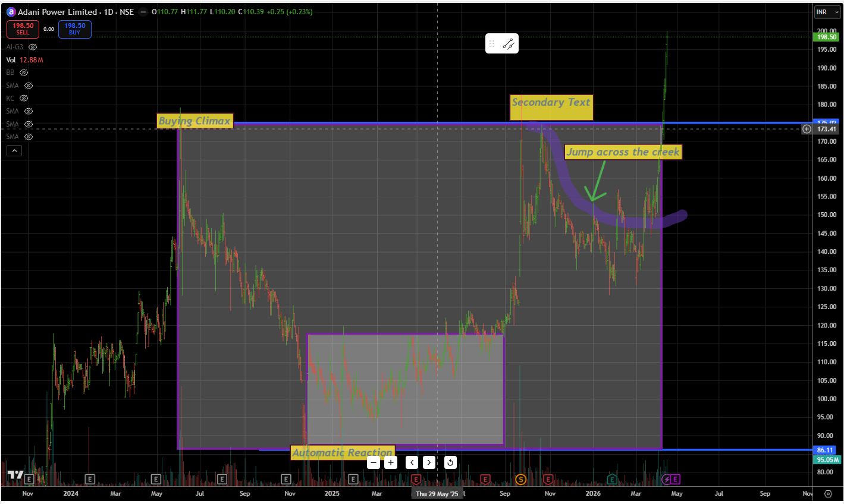Click the plus icon on price axis

pos(807,129)
